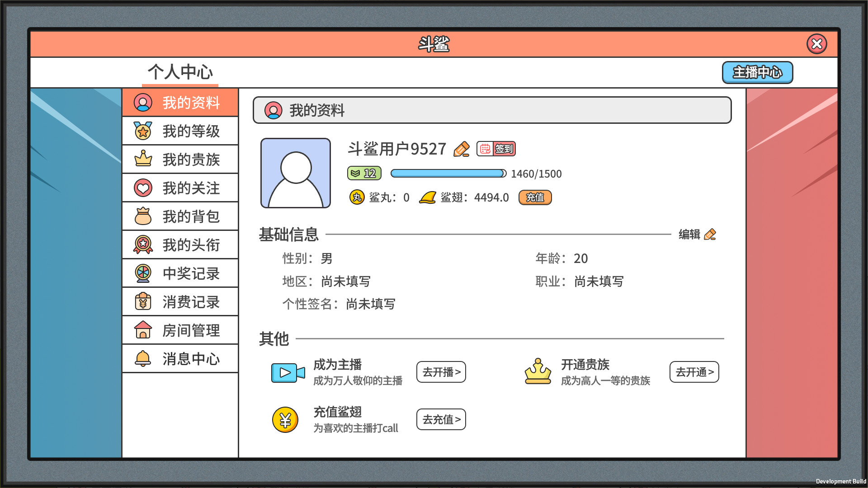This screenshot has height=488, width=868.
Task: Select the badge icon for 我的头衔
Action: pos(143,244)
